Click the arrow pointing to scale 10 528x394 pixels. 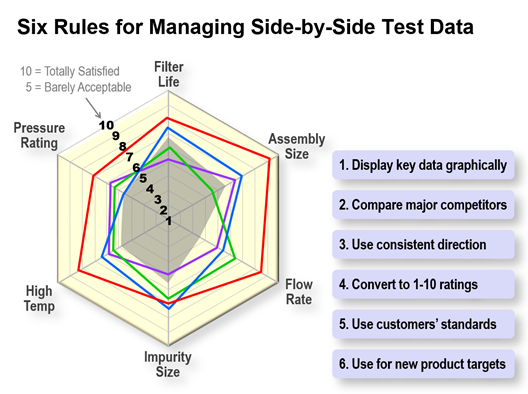tap(93, 108)
